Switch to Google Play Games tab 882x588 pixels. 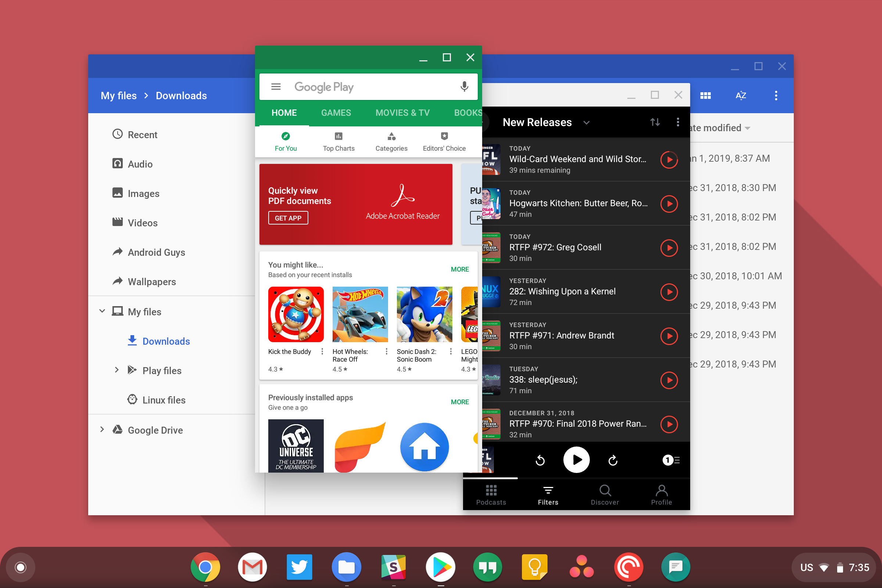pyautogui.click(x=336, y=113)
